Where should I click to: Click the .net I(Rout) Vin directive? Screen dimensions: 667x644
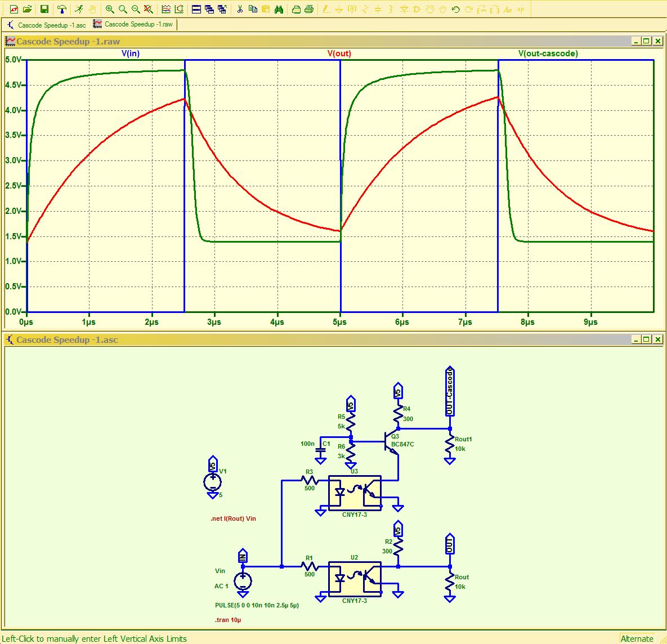tap(233, 518)
